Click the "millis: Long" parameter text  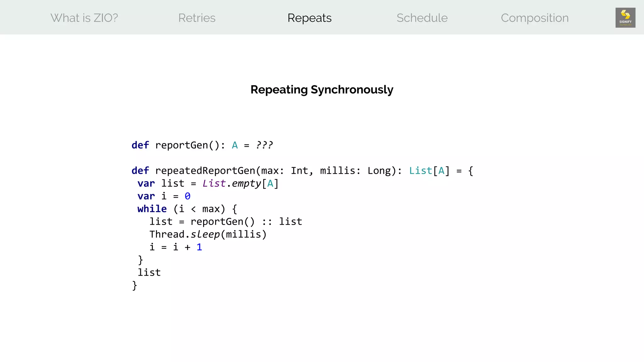[356, 171]
